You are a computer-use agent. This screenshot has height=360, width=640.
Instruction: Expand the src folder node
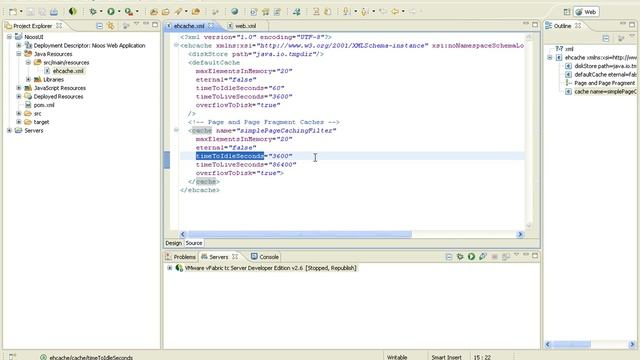point(19,113)
